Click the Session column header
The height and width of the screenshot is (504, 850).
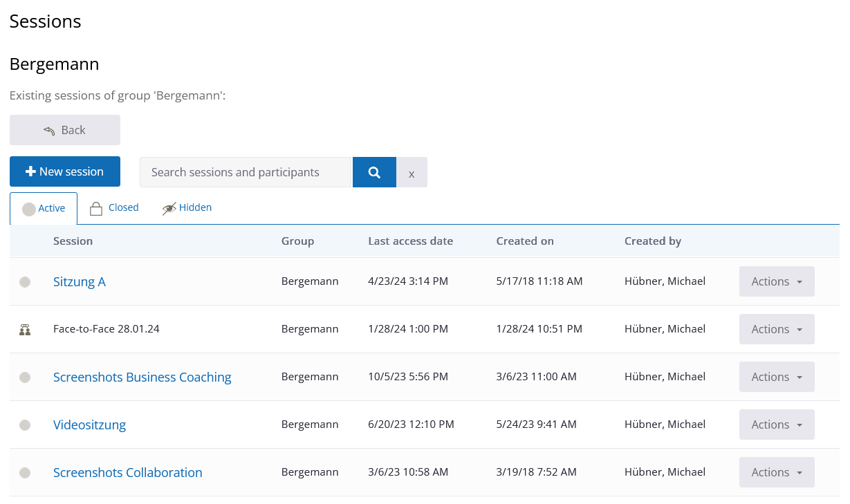coord(73,241)
